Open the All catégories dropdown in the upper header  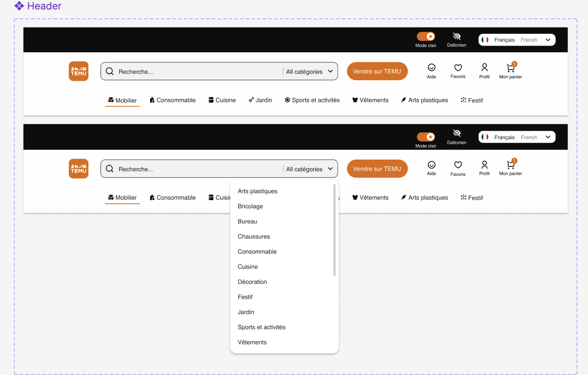tap(310, 71)
